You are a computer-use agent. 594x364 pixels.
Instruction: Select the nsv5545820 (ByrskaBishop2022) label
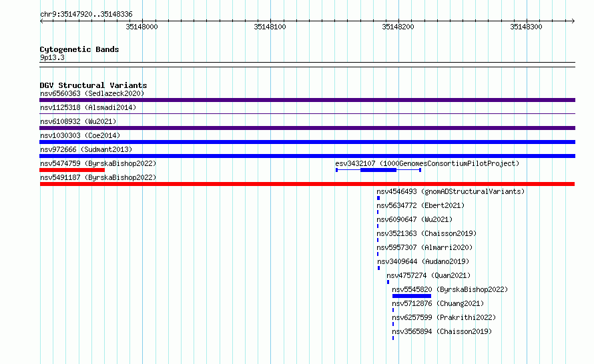(x=450, y=289)
